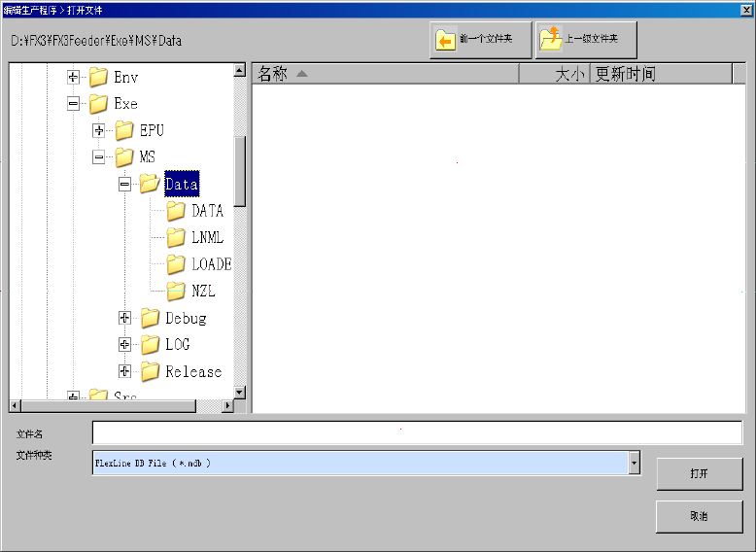Select the MS tree label
Image resolution: width=756 pixels, height=552 pixels.
pyautogui.click(x=148, y=156)
